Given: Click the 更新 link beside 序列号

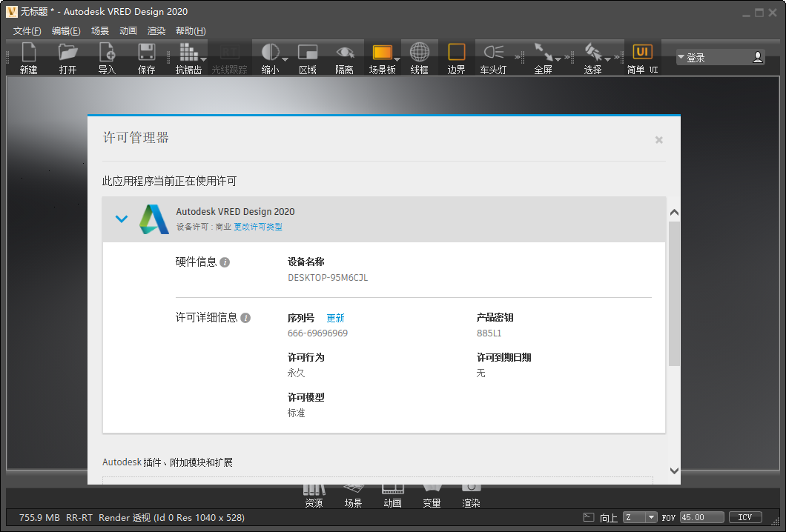Looking at the screenshot, I should click(335, 318).
